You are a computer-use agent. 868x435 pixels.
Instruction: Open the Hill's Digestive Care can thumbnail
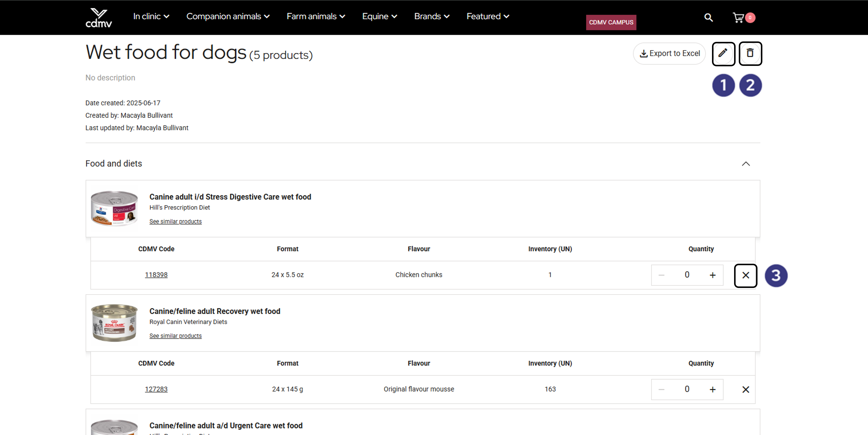[114, 208]
